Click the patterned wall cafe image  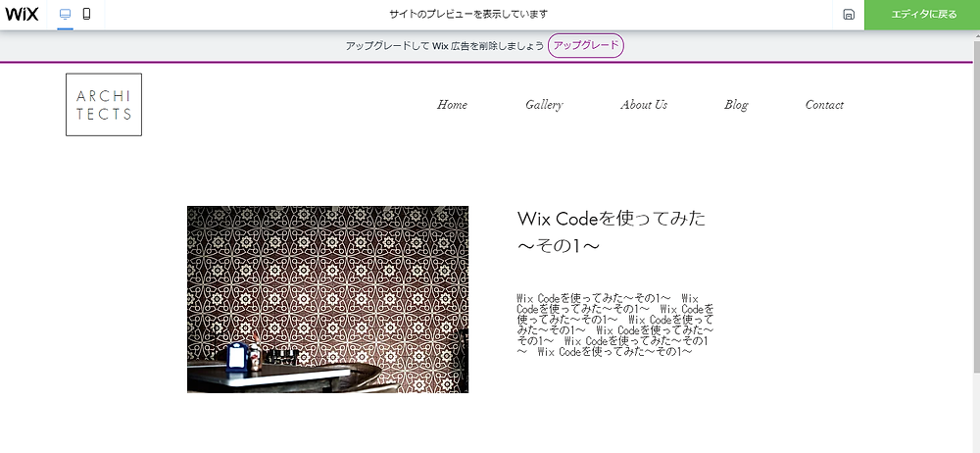(327, 299)
